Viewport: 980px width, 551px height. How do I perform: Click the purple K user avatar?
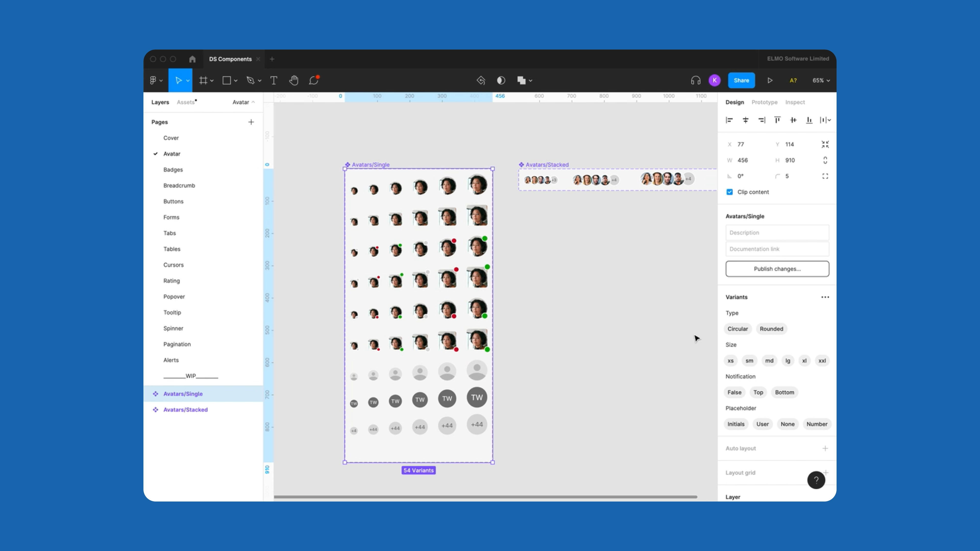(x=715, y=80)
